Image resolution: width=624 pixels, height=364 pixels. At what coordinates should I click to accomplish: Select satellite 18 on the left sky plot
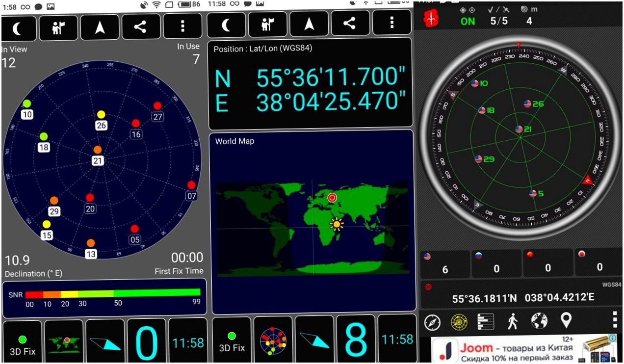[44, 141]
